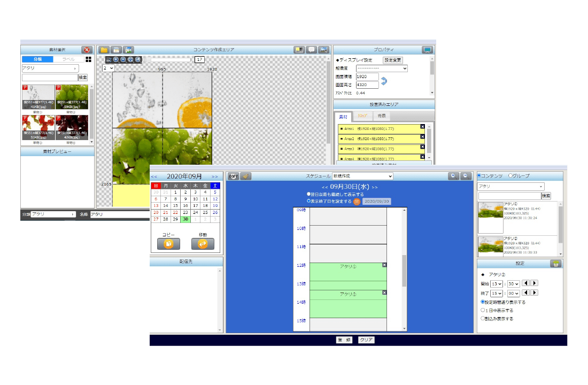The image size is (588, 385).
Task: Select 割込み表示する option
Action: 483,318
